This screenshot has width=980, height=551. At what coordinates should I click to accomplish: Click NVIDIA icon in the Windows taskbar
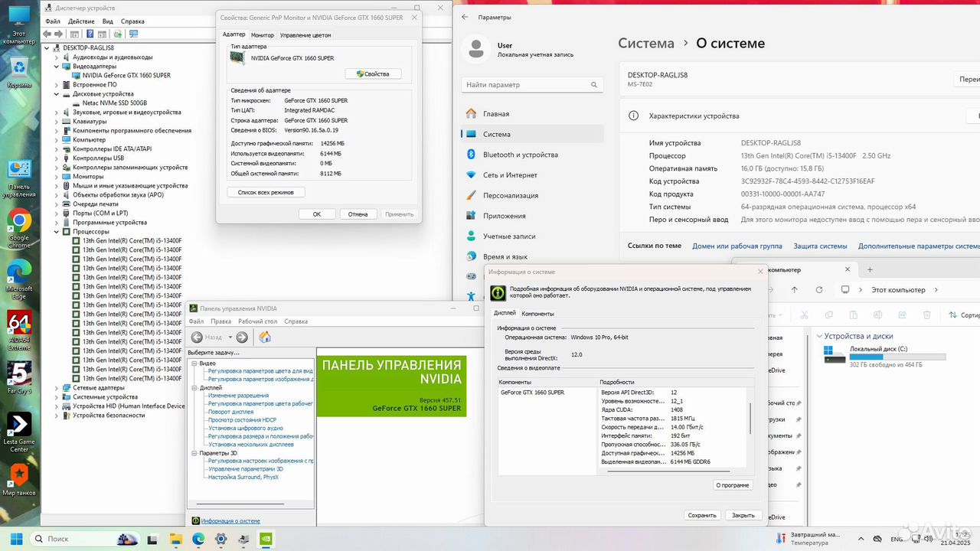click(x=266, y=539)
